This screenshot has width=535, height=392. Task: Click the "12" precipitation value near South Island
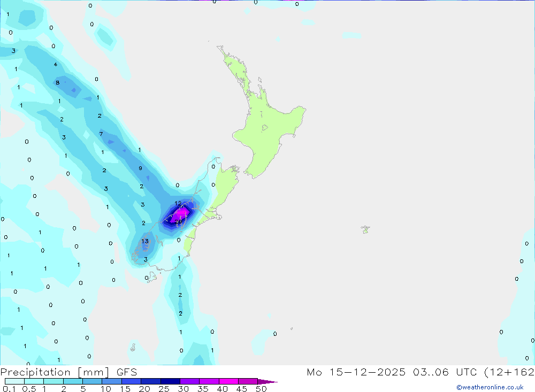click(178, 203)
